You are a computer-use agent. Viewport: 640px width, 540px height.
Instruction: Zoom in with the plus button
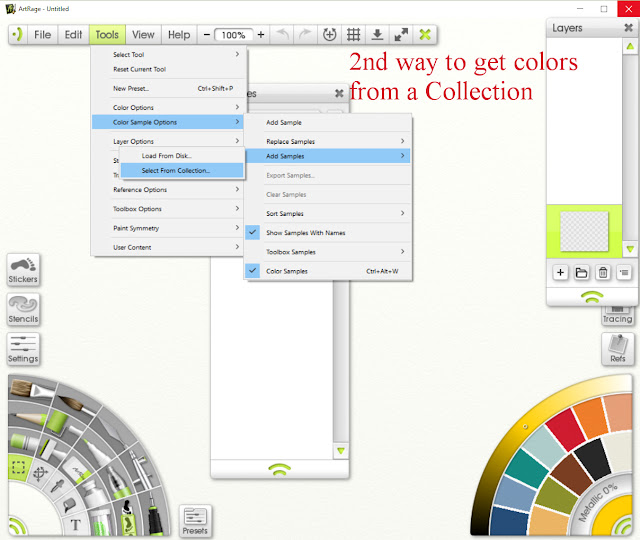(x=261, y=35)
